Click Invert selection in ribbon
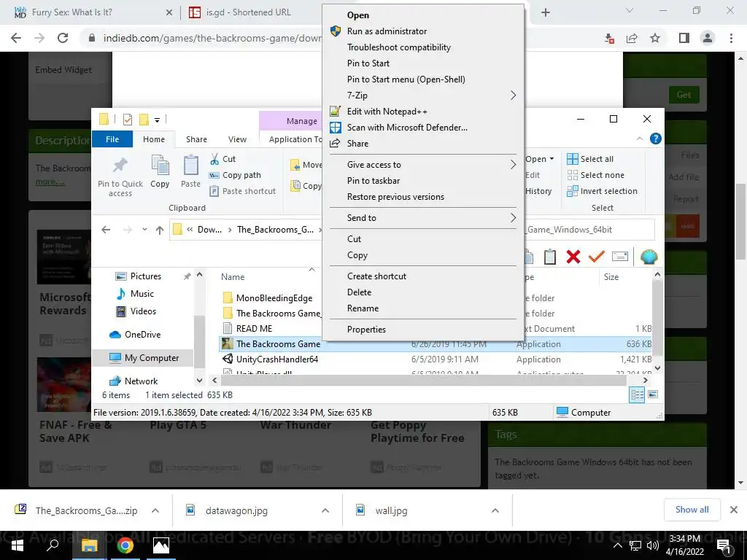 point(602,191)
